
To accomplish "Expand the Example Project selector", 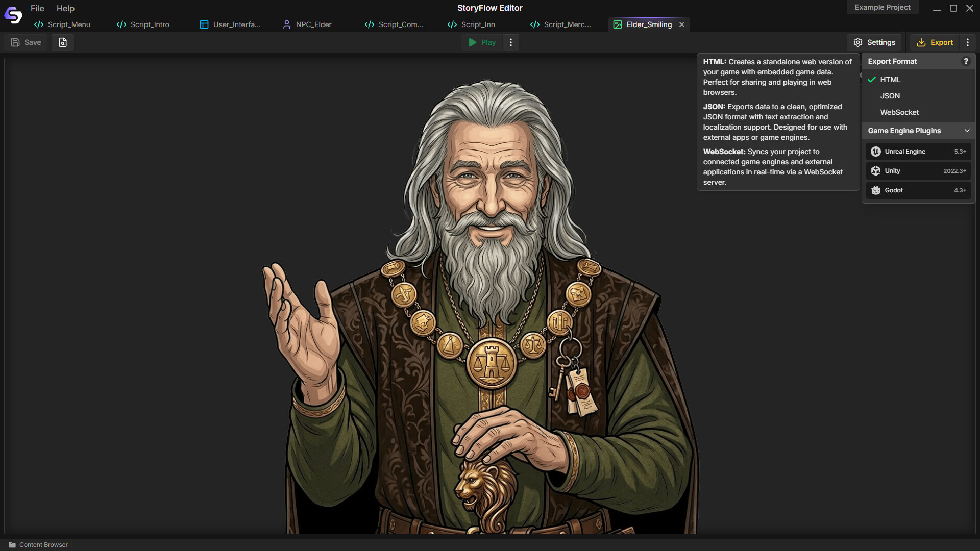I will point(883,7).
